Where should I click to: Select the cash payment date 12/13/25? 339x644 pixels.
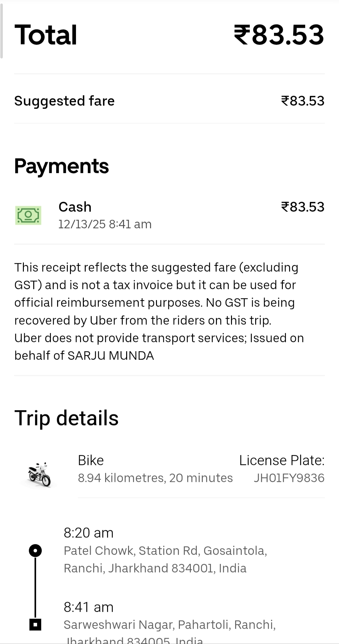point(105,224)
